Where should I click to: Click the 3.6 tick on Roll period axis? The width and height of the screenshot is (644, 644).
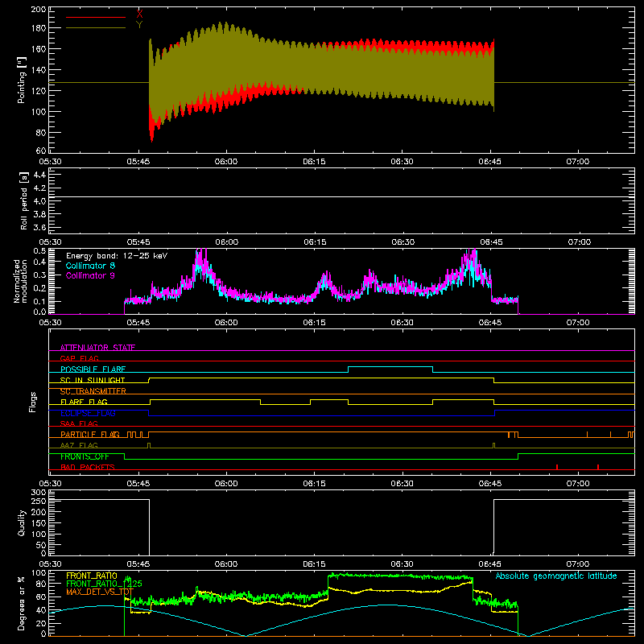pos(39,228)
